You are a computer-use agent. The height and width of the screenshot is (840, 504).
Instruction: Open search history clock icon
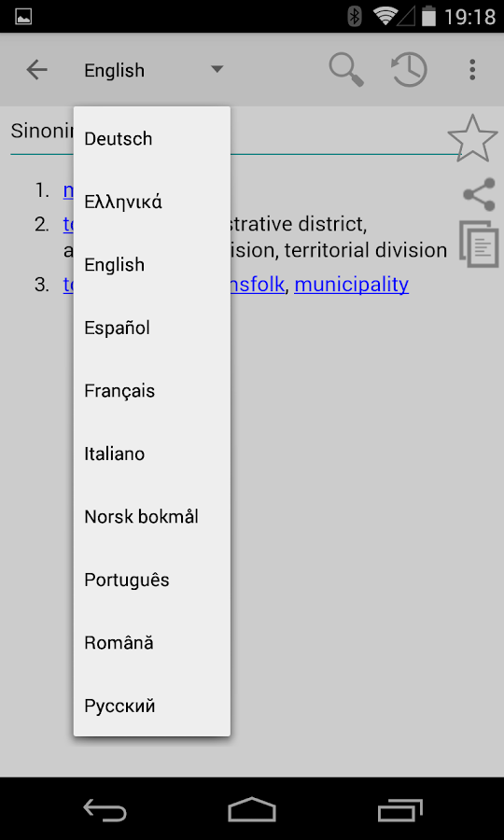(409, 70)
